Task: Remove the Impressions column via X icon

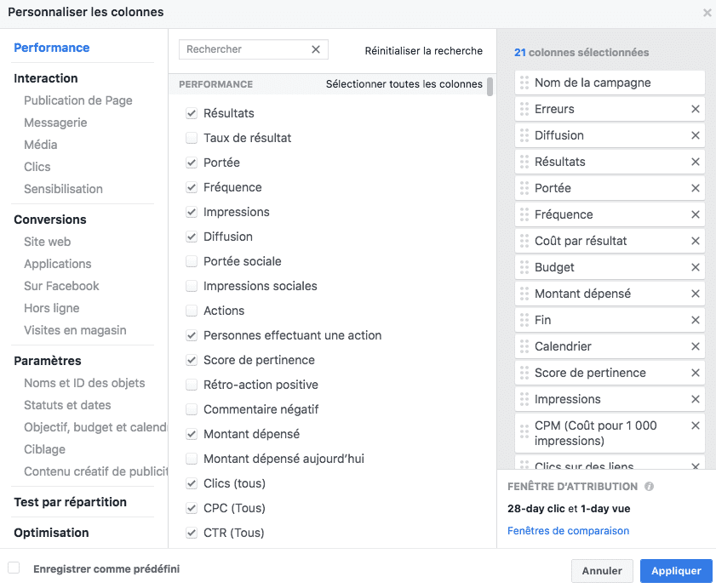Action: click(x=696, y=398)
